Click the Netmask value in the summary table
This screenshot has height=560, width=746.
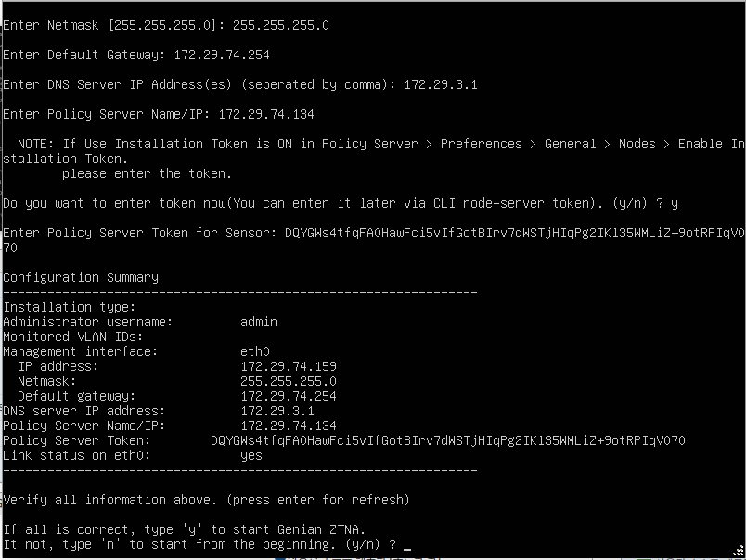click(x=289, y=381)
